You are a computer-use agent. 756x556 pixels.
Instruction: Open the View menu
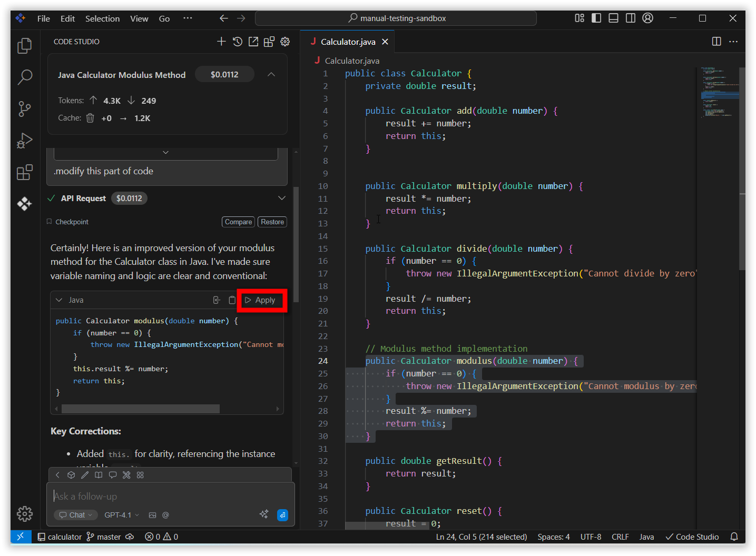[x=139, y=18]
